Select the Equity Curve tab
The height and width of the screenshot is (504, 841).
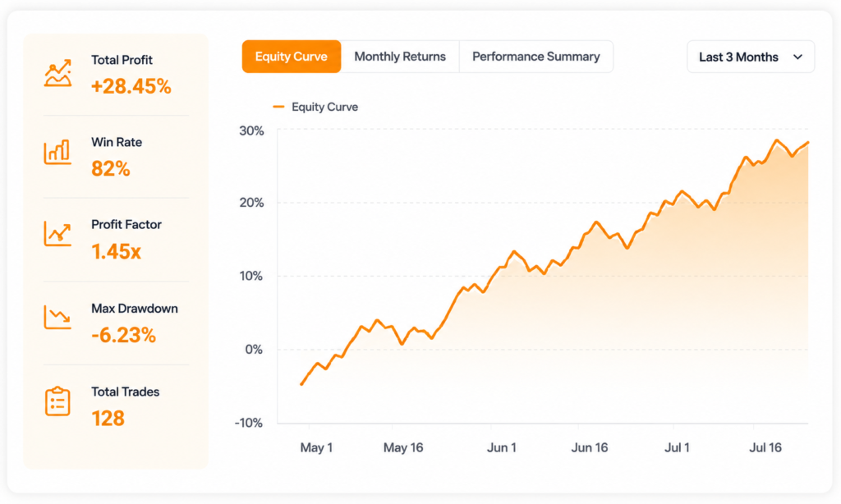pos(292,57)
